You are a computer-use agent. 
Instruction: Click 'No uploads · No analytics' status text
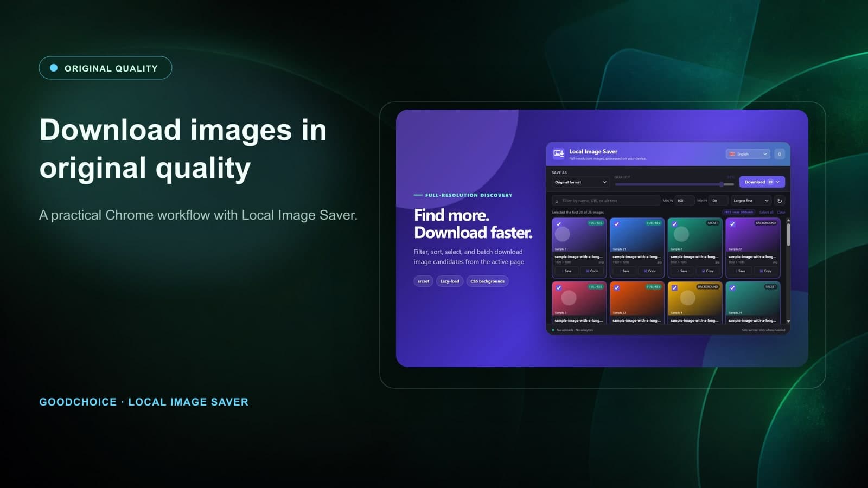[575, 330]
